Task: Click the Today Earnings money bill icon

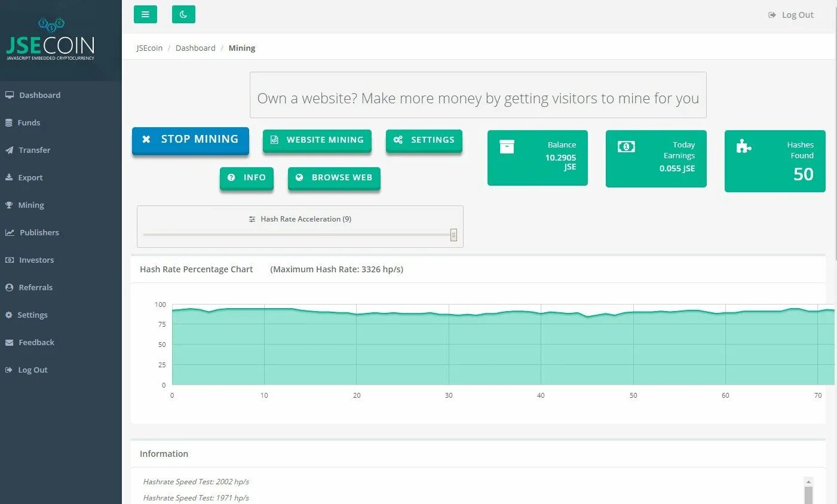Action: (x=626, y=146)
